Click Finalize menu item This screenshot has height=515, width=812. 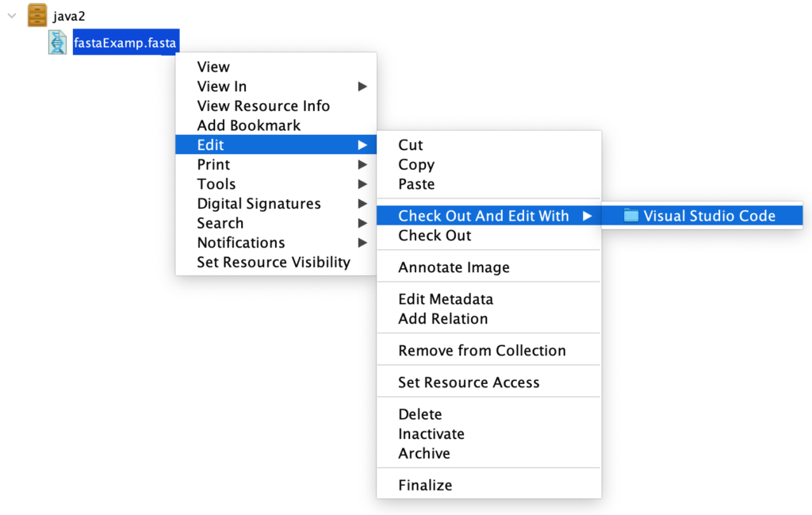pyautogui.click(x=425, y=486)
